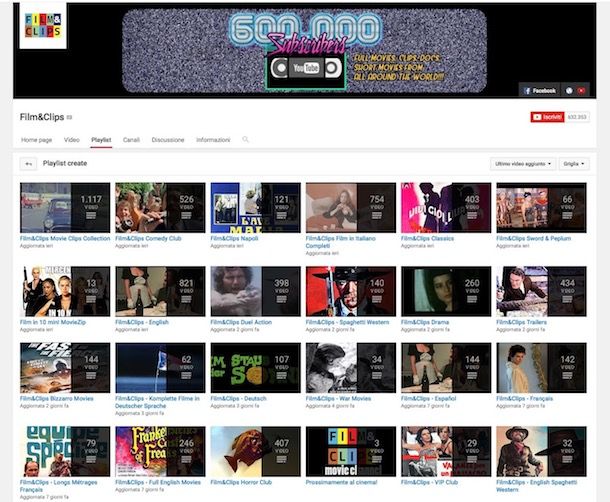Click the Film&Clips Comedy Club title link
Viewport: 610px width, 502px height.
pos(148,238)
